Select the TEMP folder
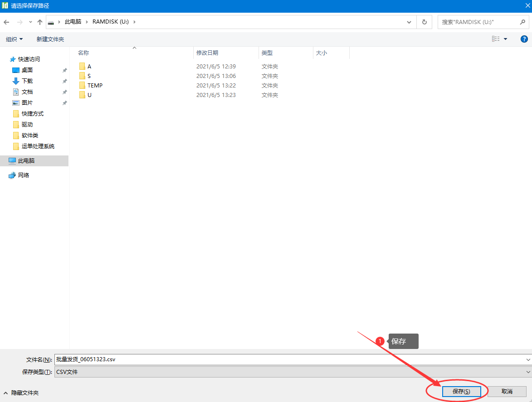Viewport: 532px width, 402px height. pos(95,85)
